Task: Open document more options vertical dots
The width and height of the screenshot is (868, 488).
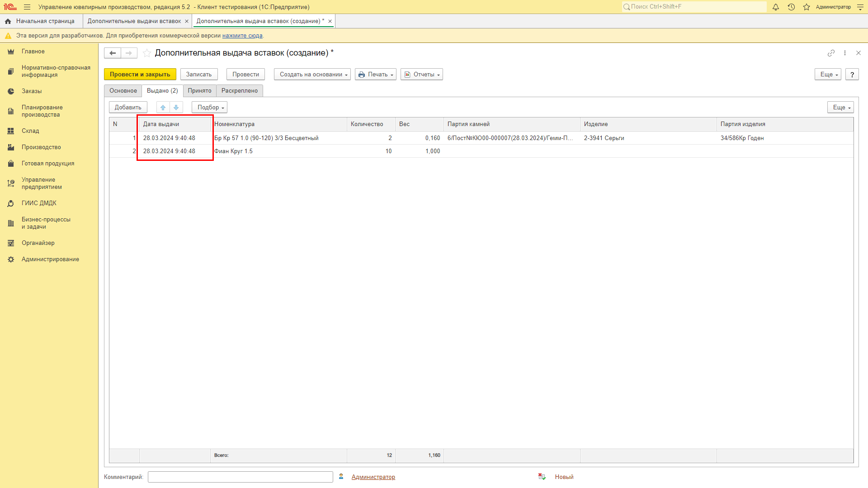Action: (x=845, y=53)
